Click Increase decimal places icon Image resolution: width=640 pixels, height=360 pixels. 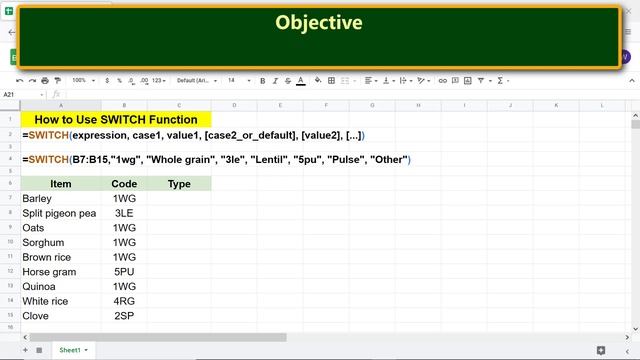coord(144,81)
